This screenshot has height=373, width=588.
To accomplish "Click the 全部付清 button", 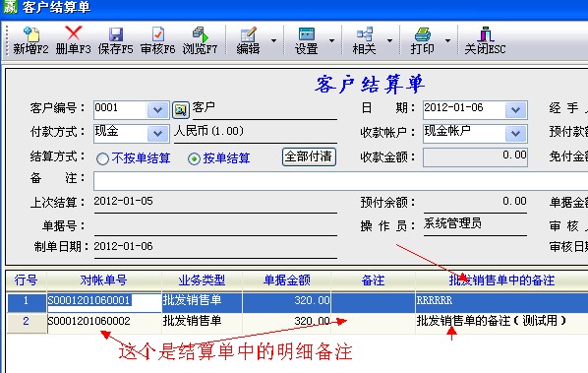I will [309, 156].
